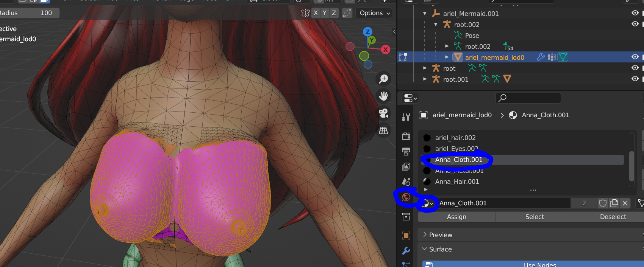Screen dimensions: 644x267
Task: Expand the root armature in outliner
Action: coord(425,68)
